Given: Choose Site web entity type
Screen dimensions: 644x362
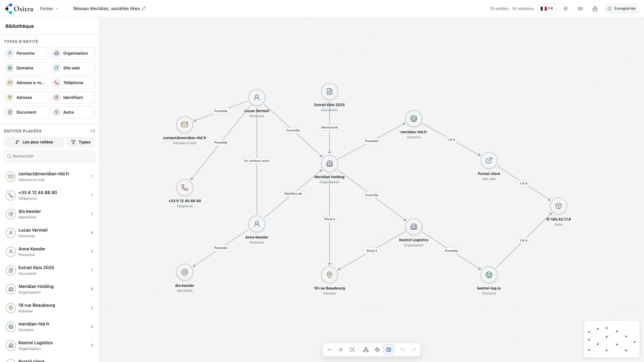Looking at the screenshot, I should (73, 68).
